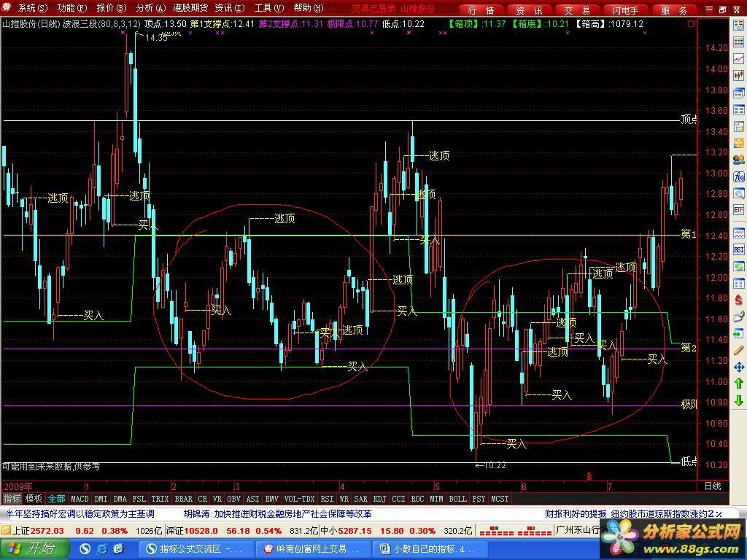
Task: Click the 深证 index value 10528.0
Action: [x=201, y=531]
